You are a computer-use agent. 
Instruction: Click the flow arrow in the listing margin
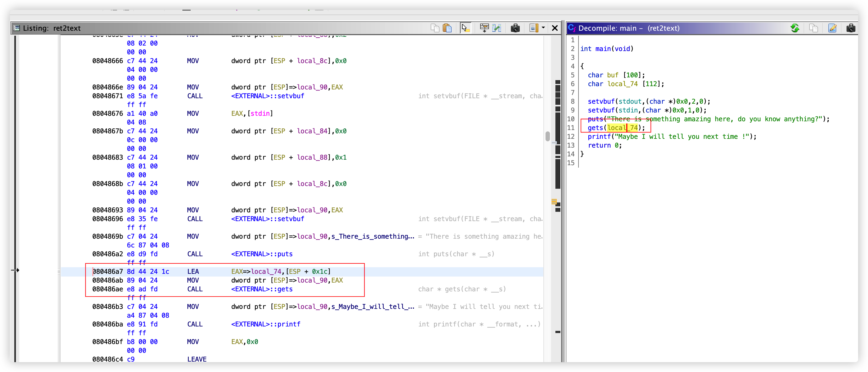[x=15, y=270]
